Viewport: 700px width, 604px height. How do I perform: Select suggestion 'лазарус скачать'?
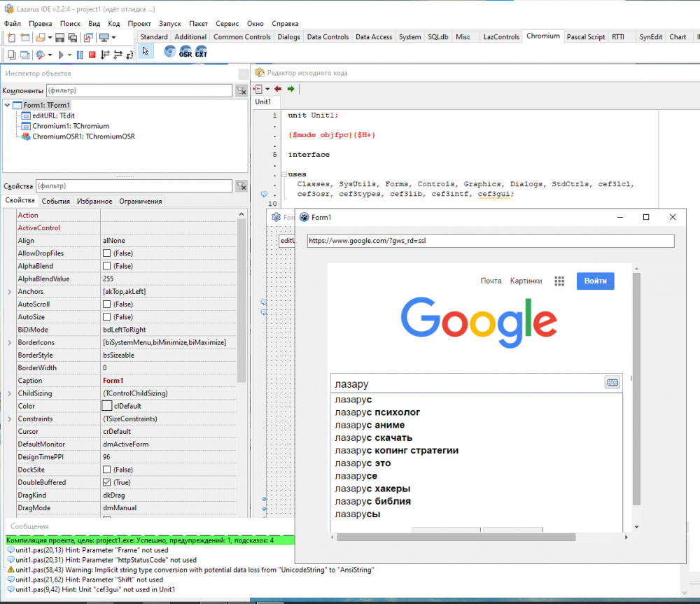pyautogui.click(x=373, y=437)
